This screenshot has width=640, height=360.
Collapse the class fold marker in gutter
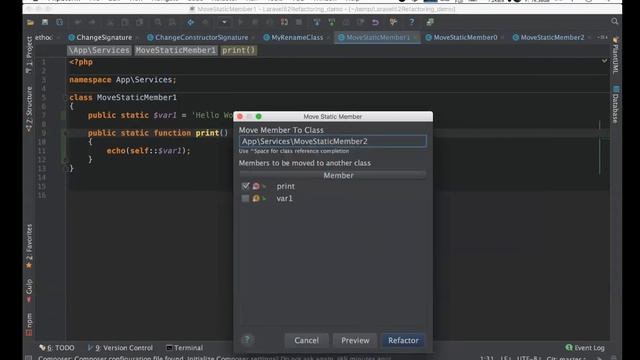click(x=64, y=98)
